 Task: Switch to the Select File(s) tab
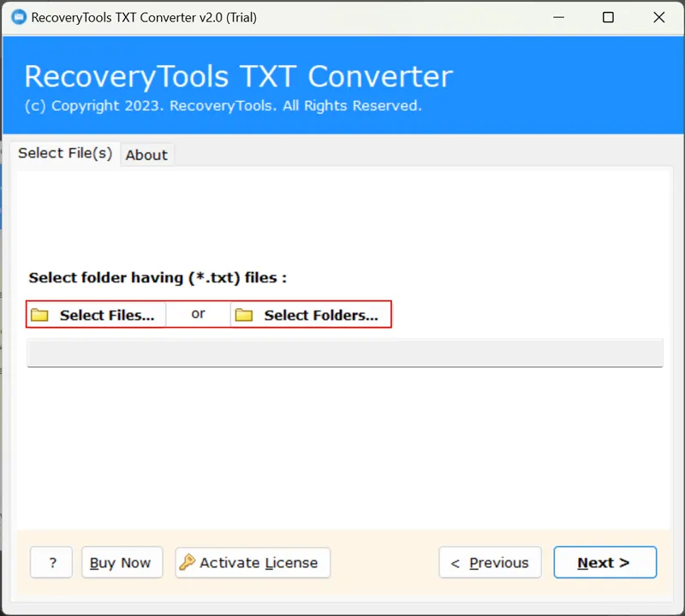[x=65, y=153]
